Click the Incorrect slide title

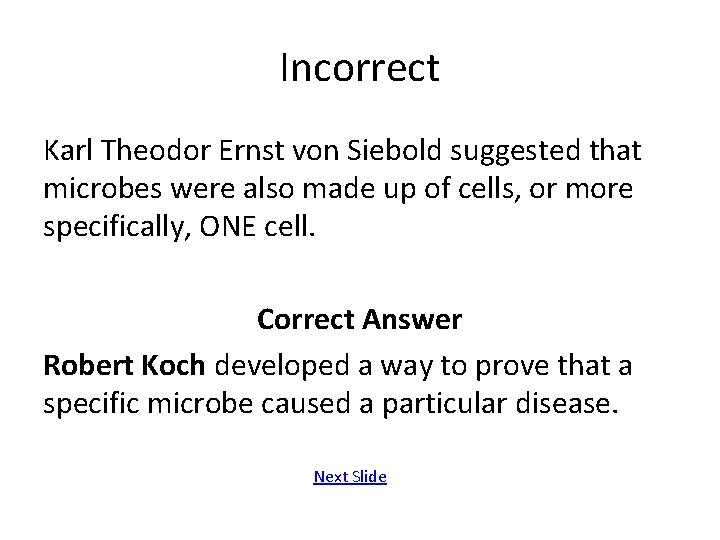(359, 69)
